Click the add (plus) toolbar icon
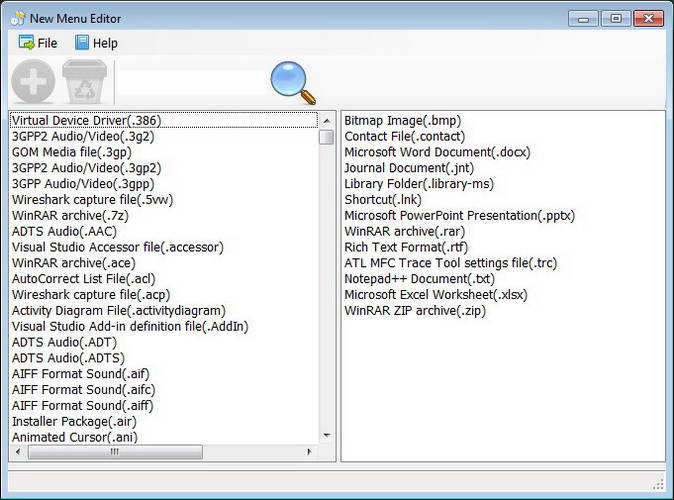This screenshot has width=674, height=500. (33, 81)
